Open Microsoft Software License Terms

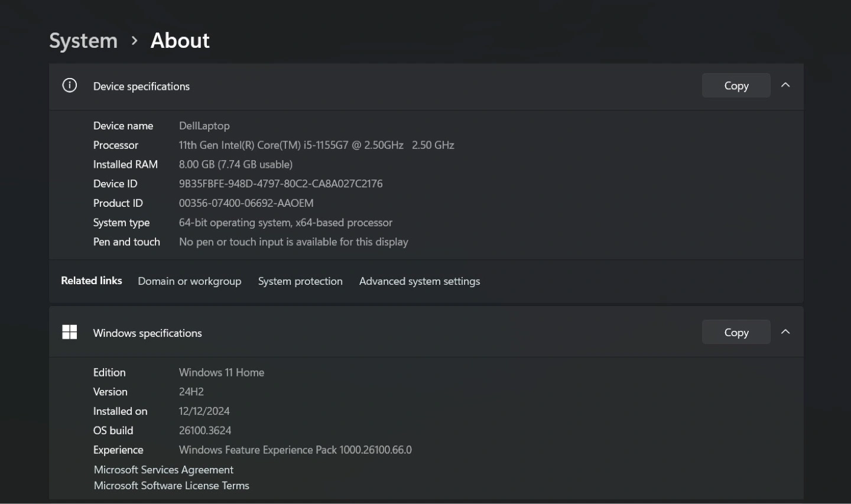click(x=171, y=486)
